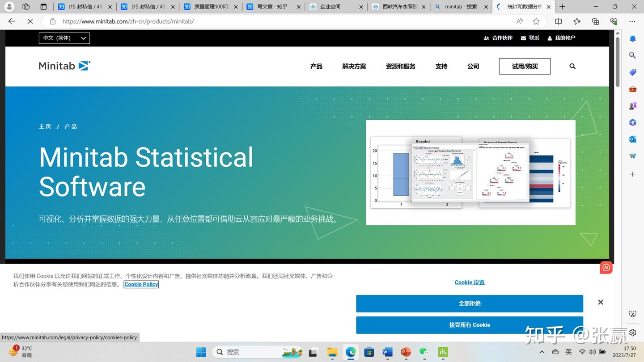The image size is (644, 362).
Task: Open Minitab website search magnifier
Action: [572, 66]
